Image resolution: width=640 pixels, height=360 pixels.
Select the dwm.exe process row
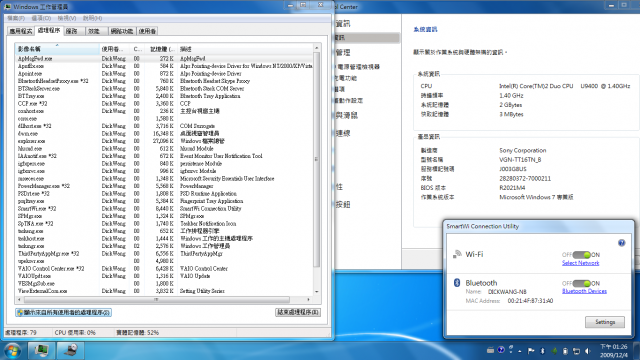[164, 133]
